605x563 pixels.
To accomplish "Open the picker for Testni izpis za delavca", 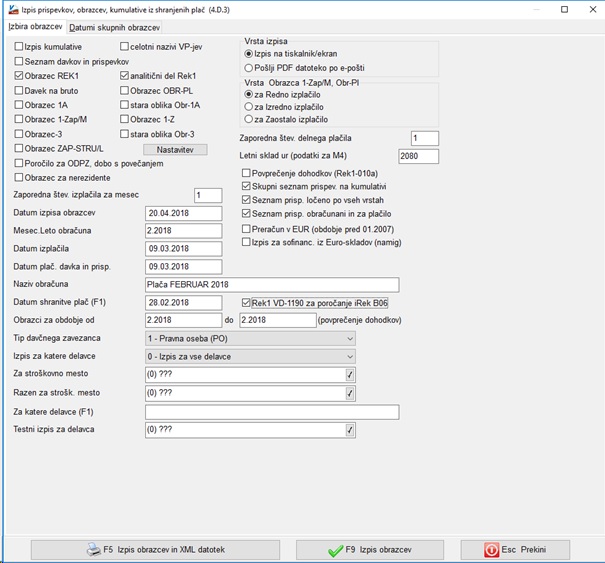I will pyautogui.click(x=350, y=430).
